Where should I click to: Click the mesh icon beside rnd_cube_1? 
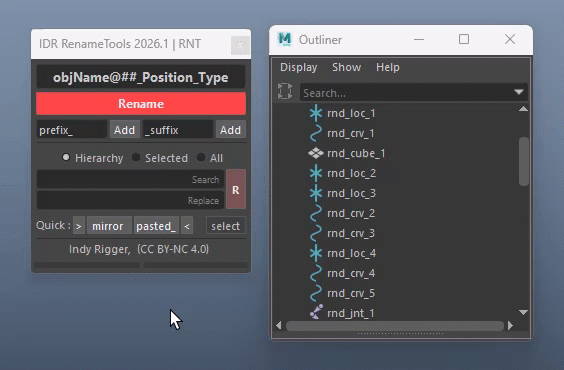click(316, 154)
